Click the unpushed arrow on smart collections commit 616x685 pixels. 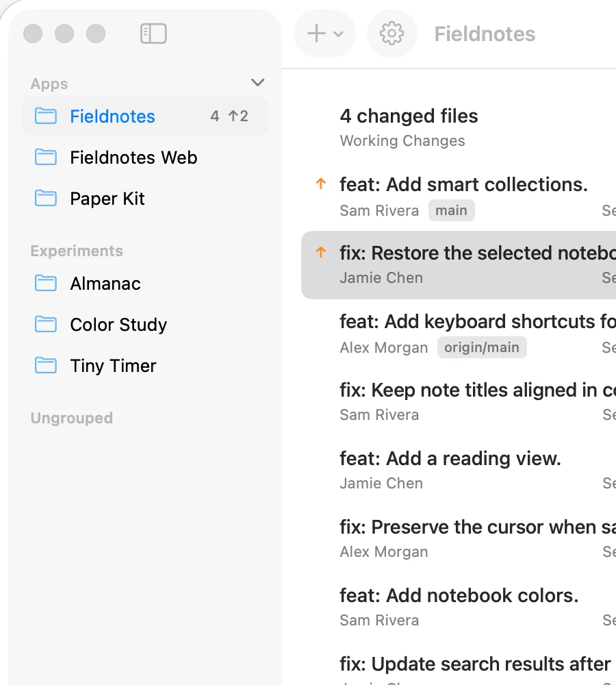[x=321, y=184]
